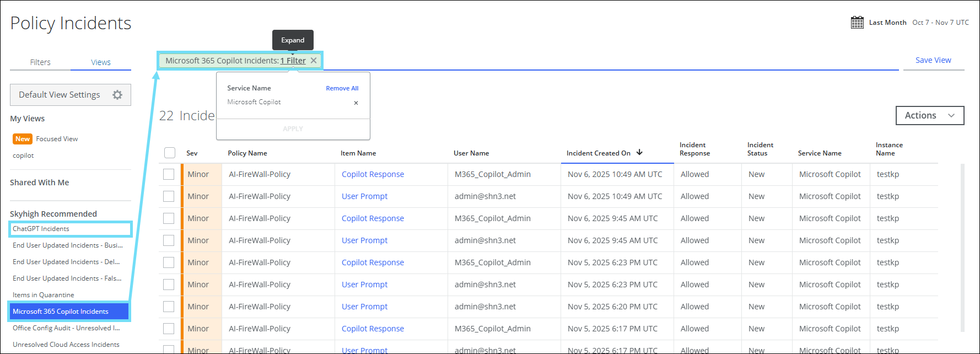Select the ChatGPT Incidents recommended view

[41, 229]
